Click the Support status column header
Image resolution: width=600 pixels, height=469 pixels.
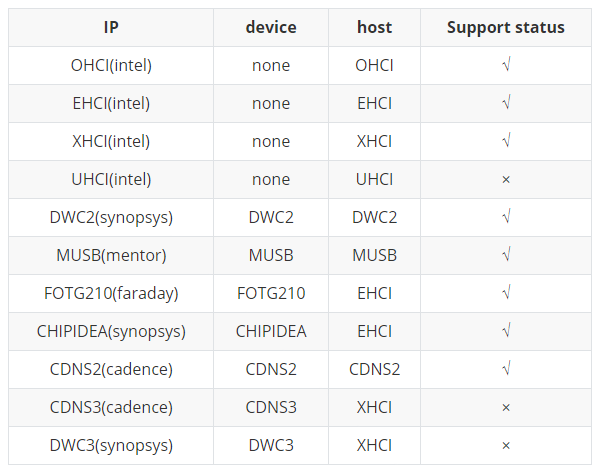pyautogui.click(x=505, y=27)
